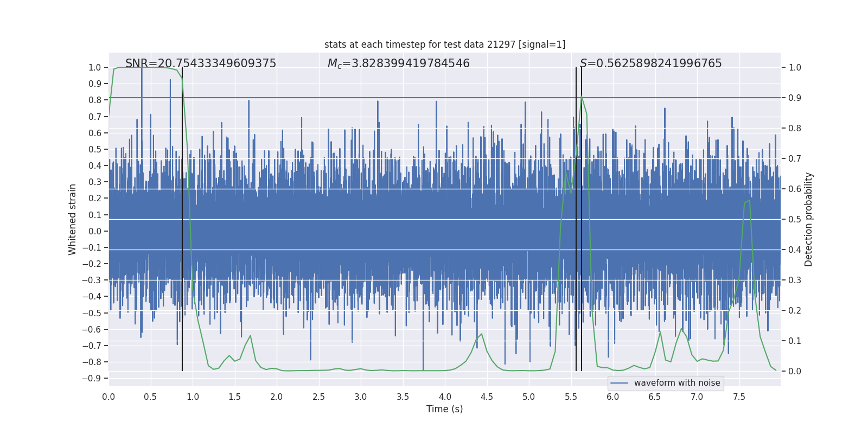Viewport: 868px width, 434px height.
Task: Click the green curve's peak near 7.6 seconds
Action: pyautogui.click(x=749, y=201)
